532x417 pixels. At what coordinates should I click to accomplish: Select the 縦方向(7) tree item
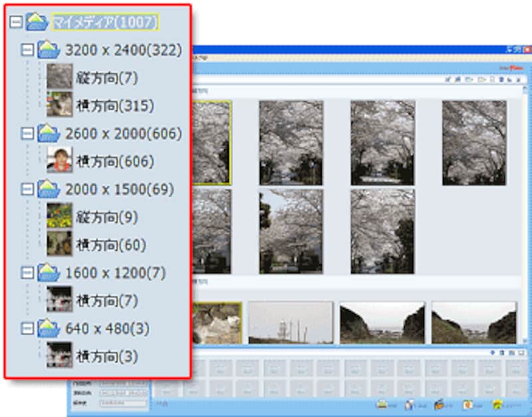coord(107,78)
